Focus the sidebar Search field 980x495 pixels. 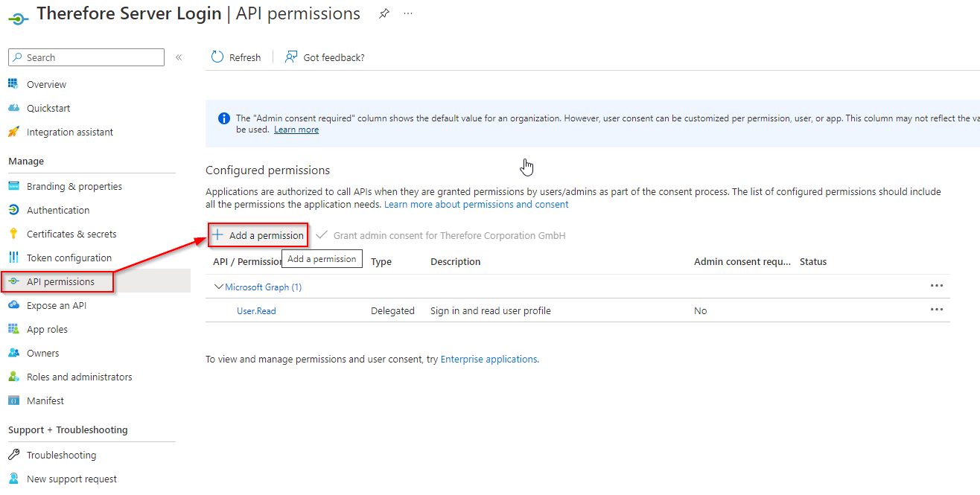[x=86, y=57]
